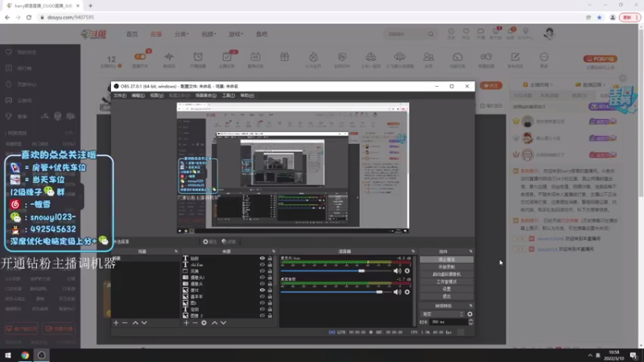644x362 pixels.
Task: Click the alarm clock icon in Douyu toolbar
Action: pos(198,56)
